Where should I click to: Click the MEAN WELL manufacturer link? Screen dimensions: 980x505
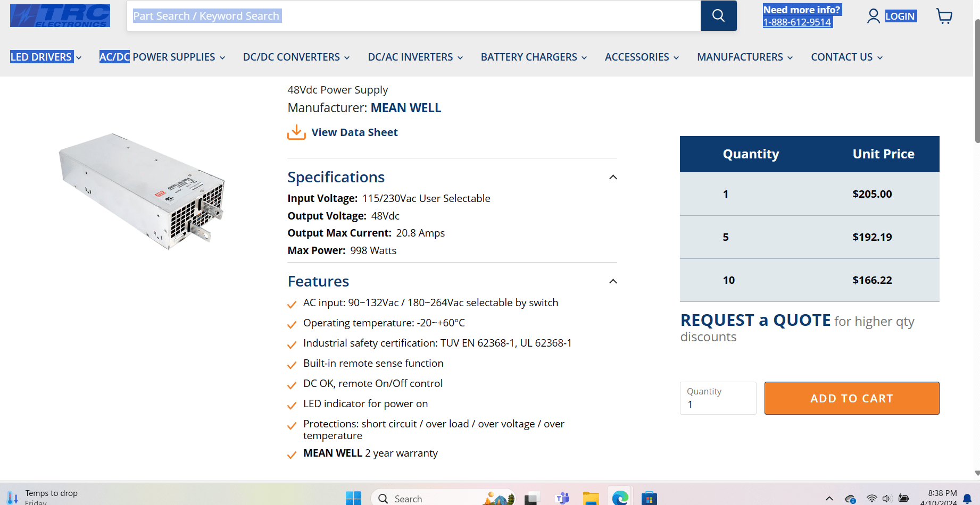(406, 108)
